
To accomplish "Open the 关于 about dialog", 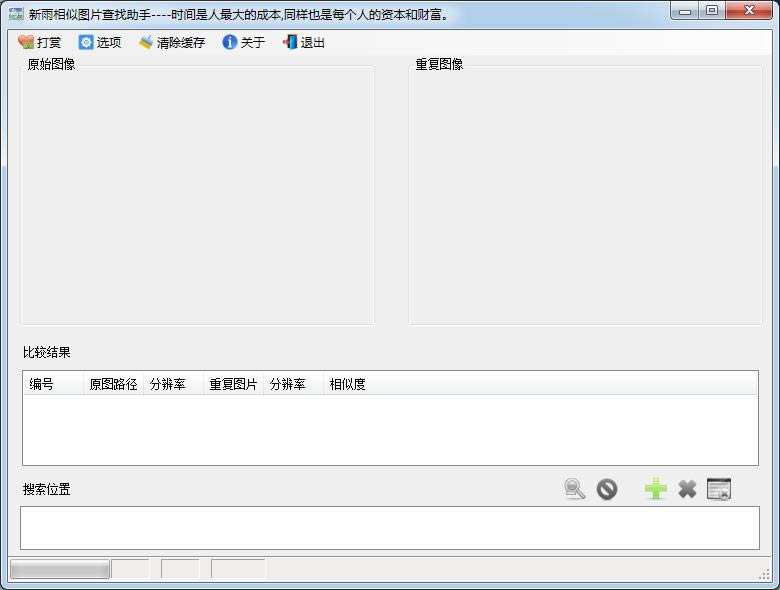I will (244, 42).
